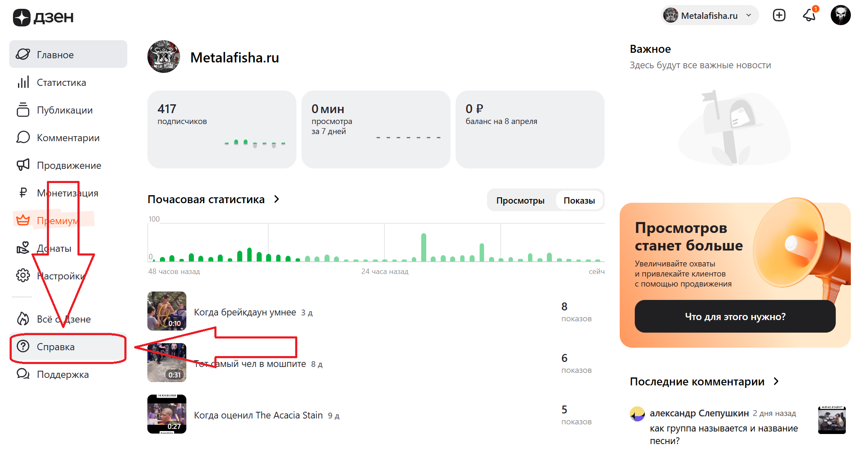Open Комментарии speech bubble icon
This screenshot has height=452, width=868.
point(23,137)
